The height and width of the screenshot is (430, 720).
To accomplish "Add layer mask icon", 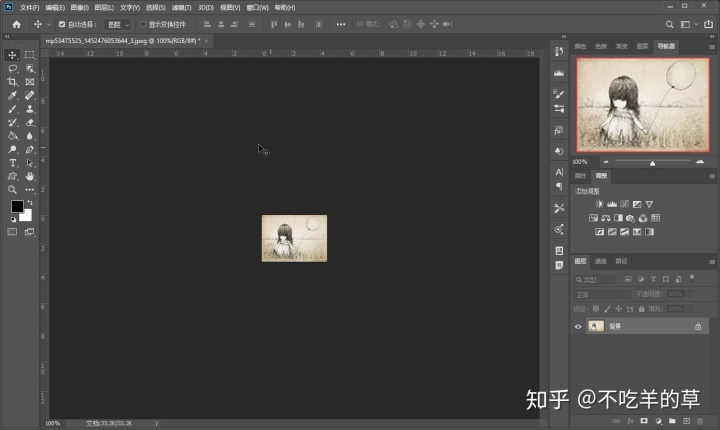I will [x=644, y=421].
